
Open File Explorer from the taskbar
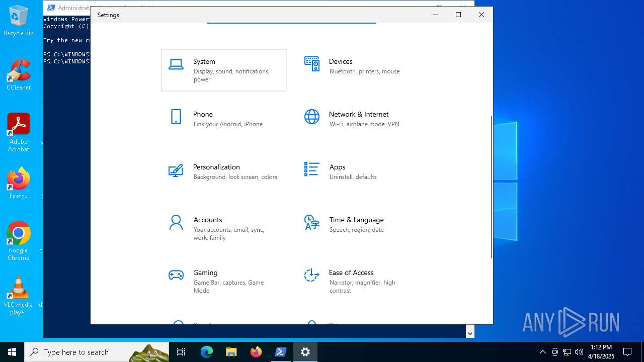pyautogui.click(x=231, y=352)
